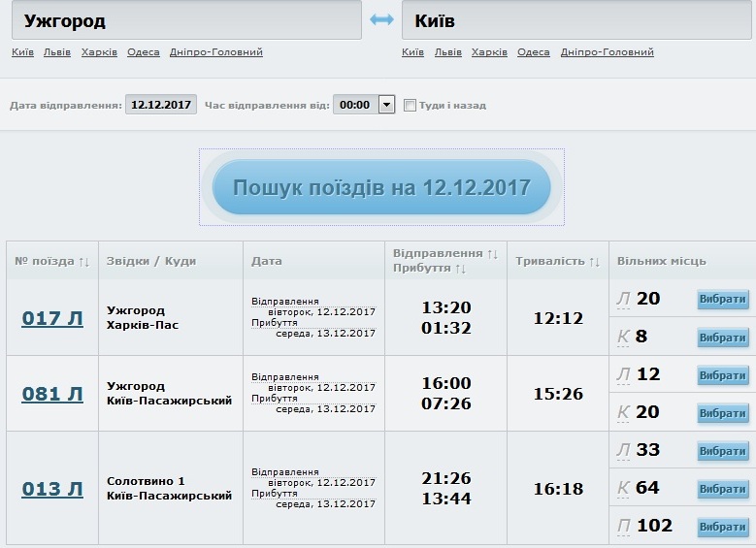Select К class with 20 seats on train 081
Screen dimensions: 756x548
[722, 413]
